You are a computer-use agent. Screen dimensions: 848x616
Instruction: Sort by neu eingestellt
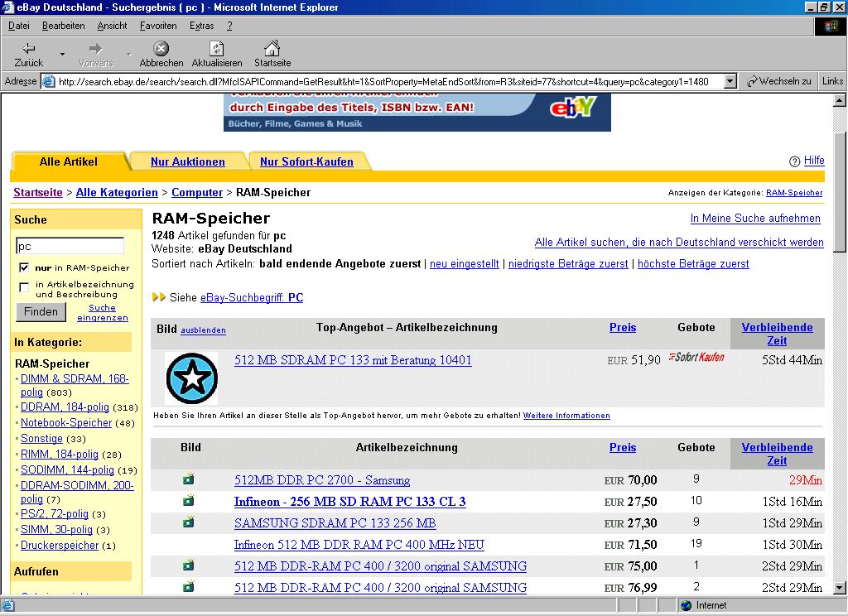464,264
